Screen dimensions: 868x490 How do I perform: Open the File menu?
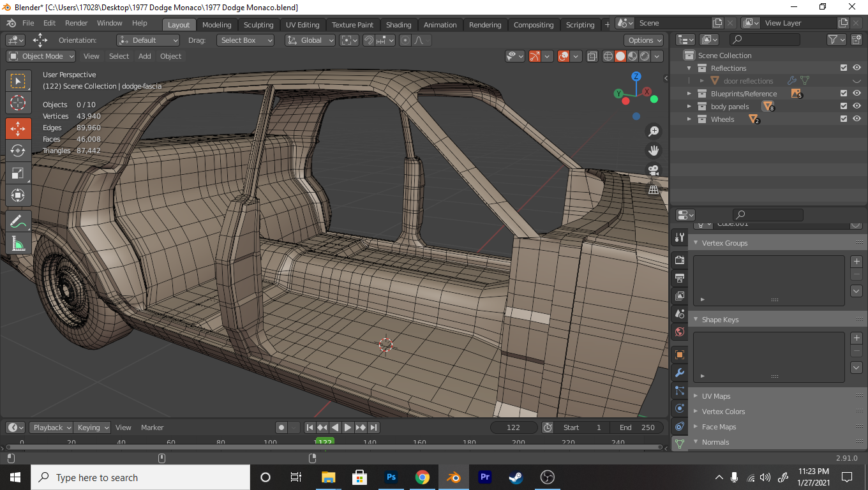28,23
